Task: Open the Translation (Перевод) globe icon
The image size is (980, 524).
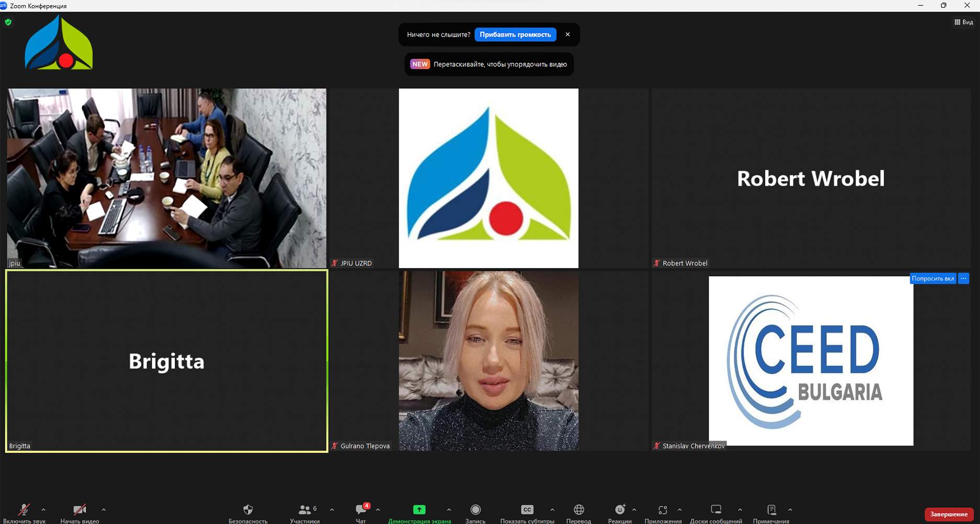Action: pos(578,510)
